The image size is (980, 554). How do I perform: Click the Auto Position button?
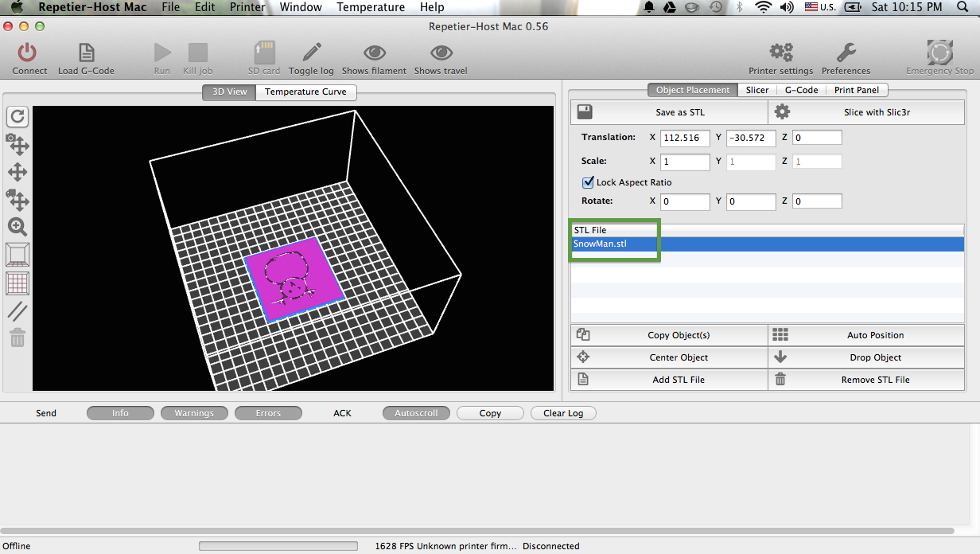click(866, 335)
